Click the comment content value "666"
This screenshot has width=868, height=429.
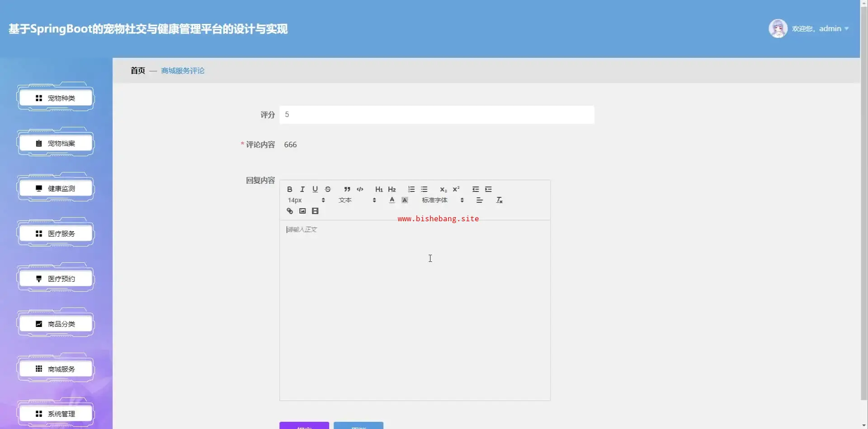coord(290,145)
